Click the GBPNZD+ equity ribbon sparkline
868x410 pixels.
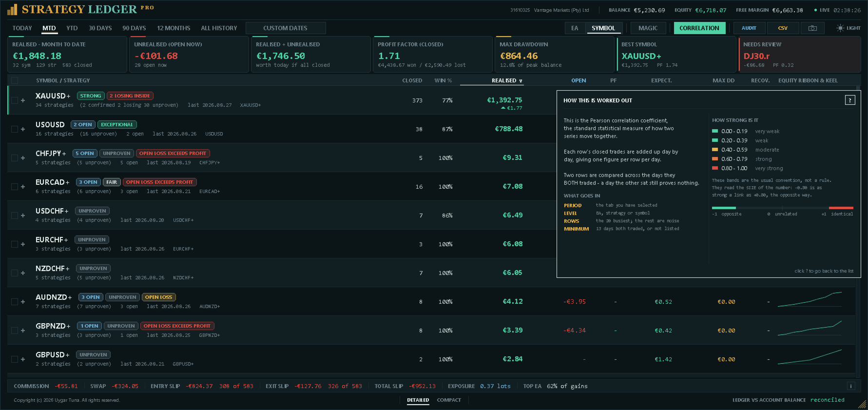[x=810, y=328]
